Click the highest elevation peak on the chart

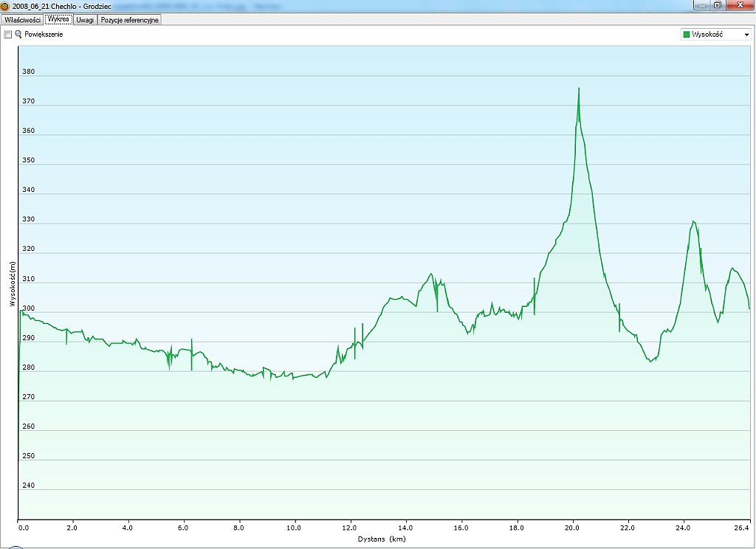579,89
